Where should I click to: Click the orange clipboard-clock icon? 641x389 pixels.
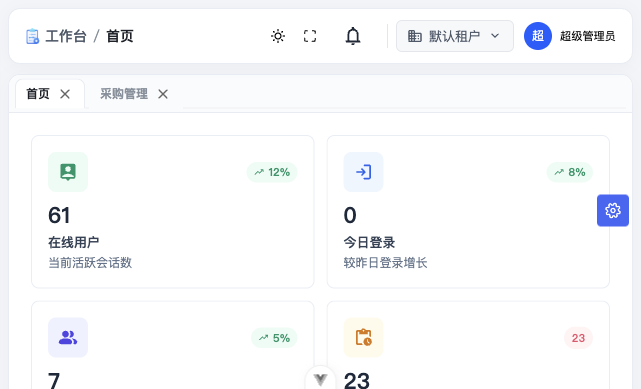pos(363,338)
